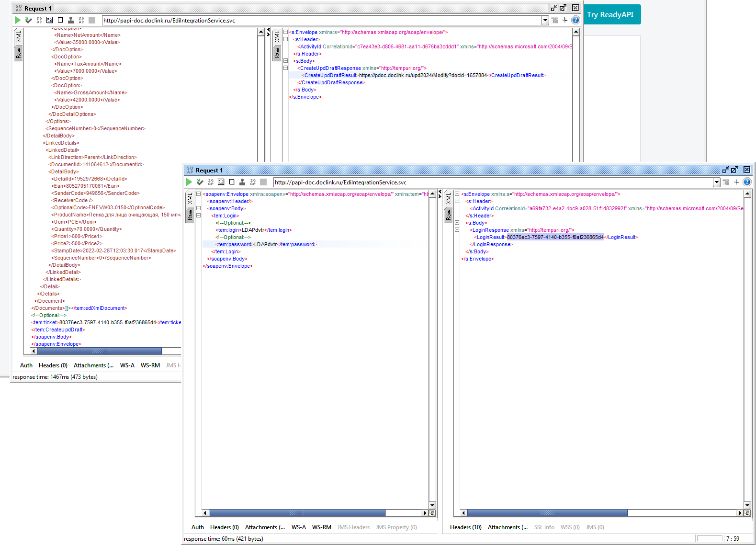Open the endpoint dropdown in the Login request window
The image size is (756, 546).
pos(717,182)
